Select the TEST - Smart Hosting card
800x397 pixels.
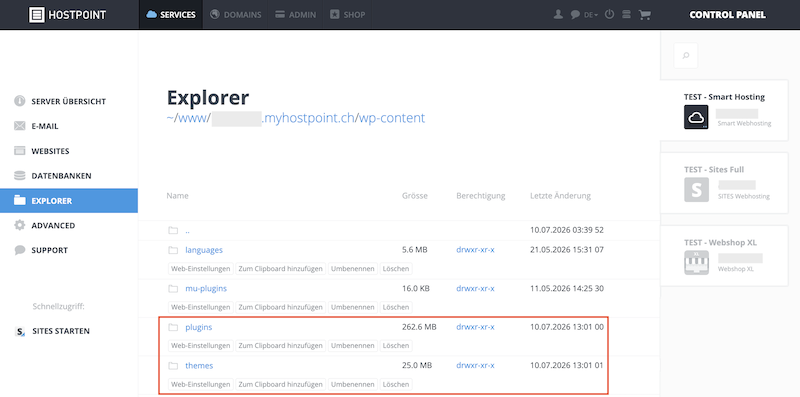pos(724,110)
